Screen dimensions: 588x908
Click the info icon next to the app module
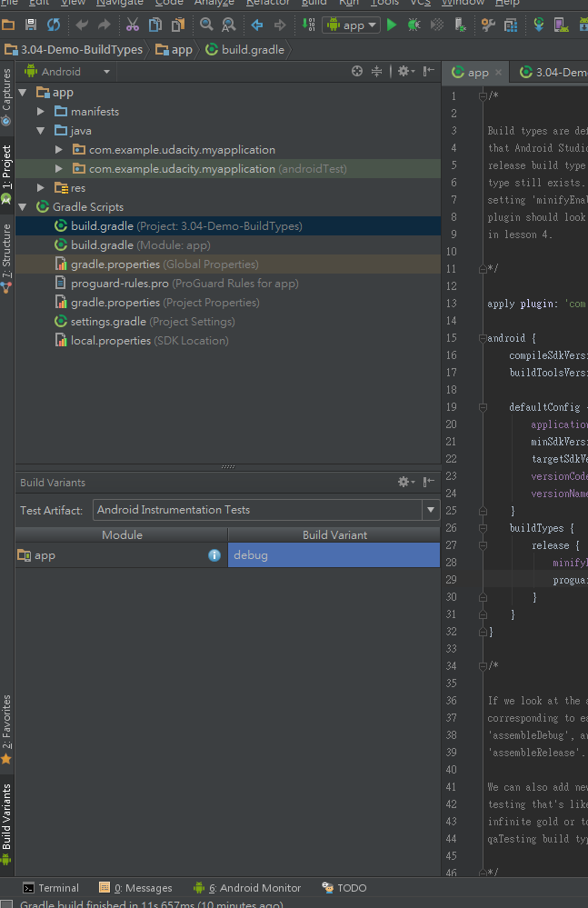(x=214, y=555)
